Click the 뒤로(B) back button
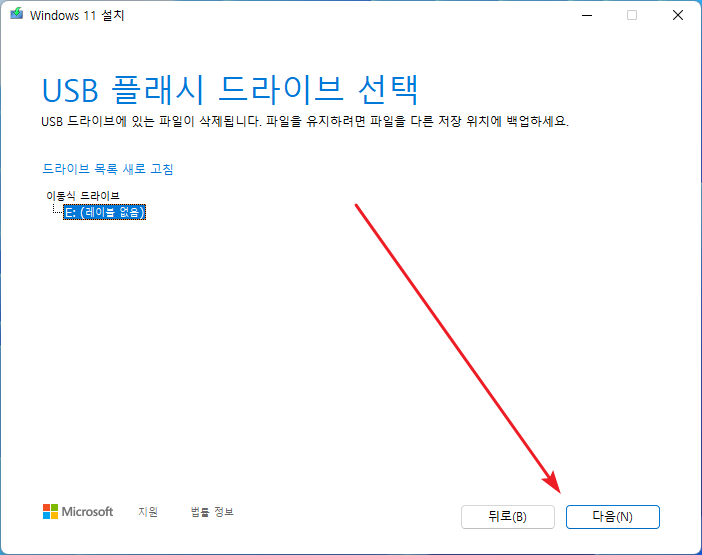This screenshot has width=702, height=555. (508, 517)
